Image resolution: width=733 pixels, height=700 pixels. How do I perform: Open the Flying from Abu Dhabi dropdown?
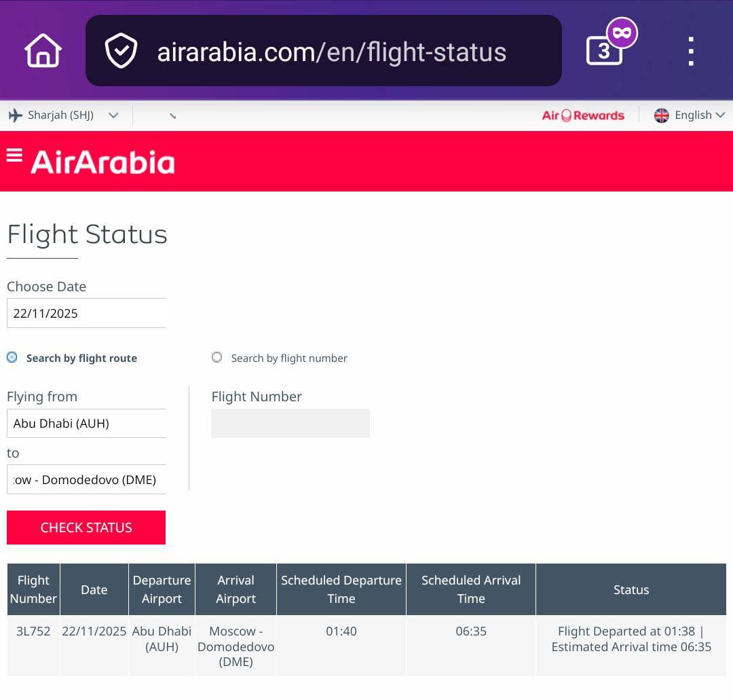[x=86, y=423]
